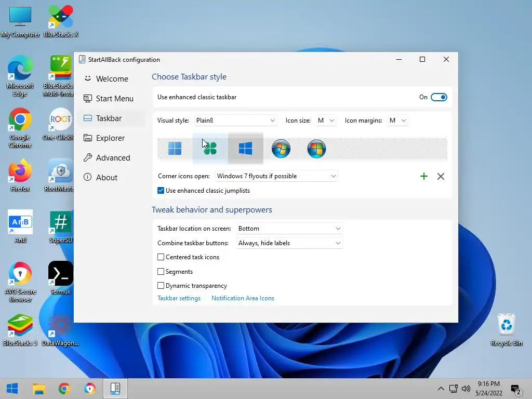
Task: Open AnB desktop shortcut
Action: [x=20, y=227]
